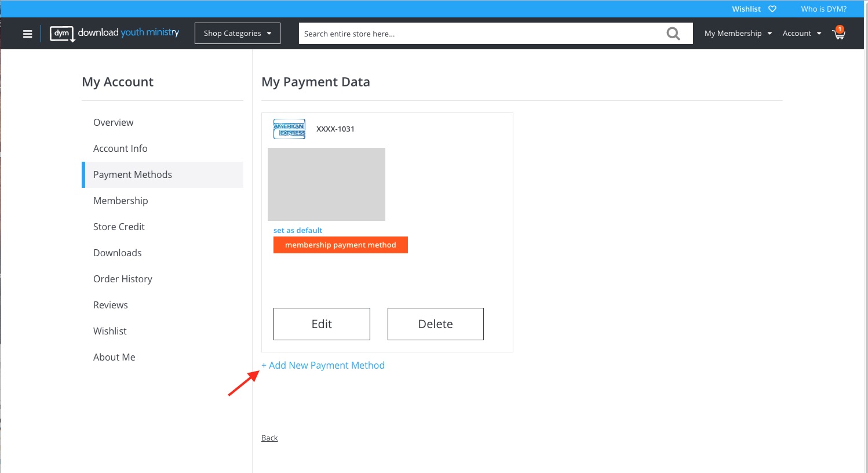This screenshot has height=473, width=868.
Task: Click the My Account heading
Action: tap(118, 82)
